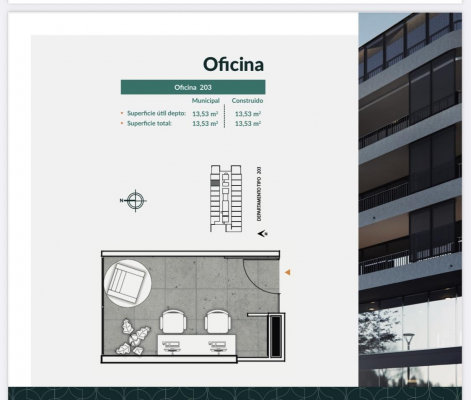Click the right desk chair in the plan
This screenshot has height=400, width=471.
[218, 322]
